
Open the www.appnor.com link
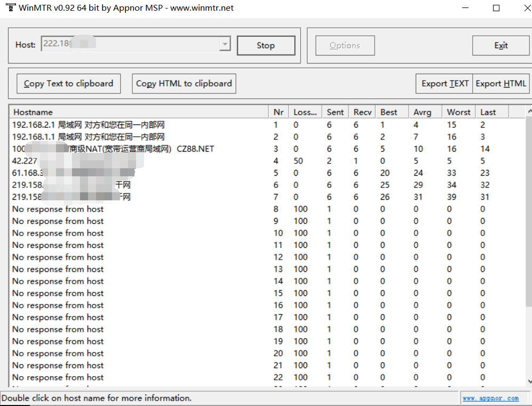(x=490, y=399)
